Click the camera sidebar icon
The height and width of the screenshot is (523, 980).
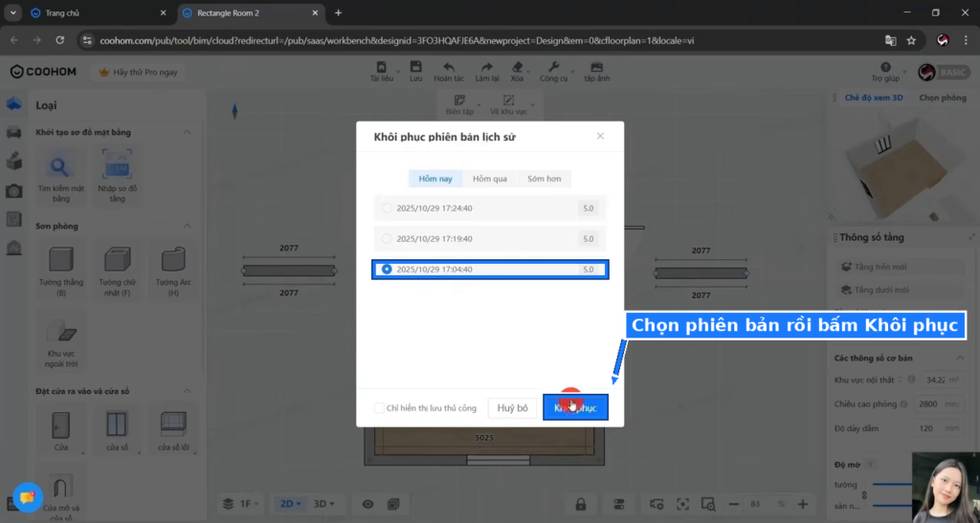click(x=13, y=190)
